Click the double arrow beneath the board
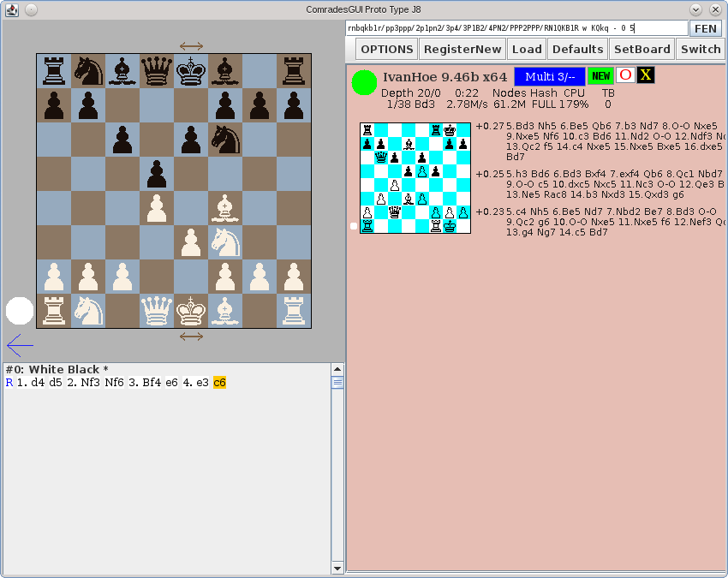Viewport: 728px width, 578px height. 191,337
